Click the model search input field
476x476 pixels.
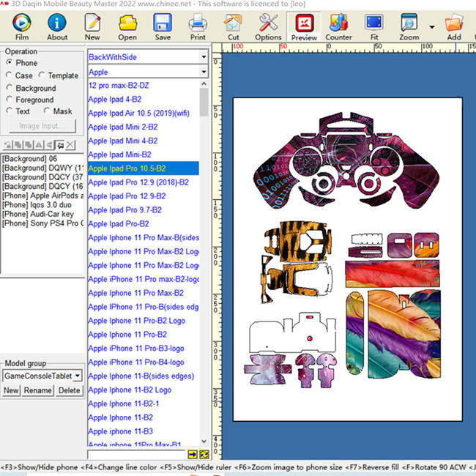pos(136,455)
